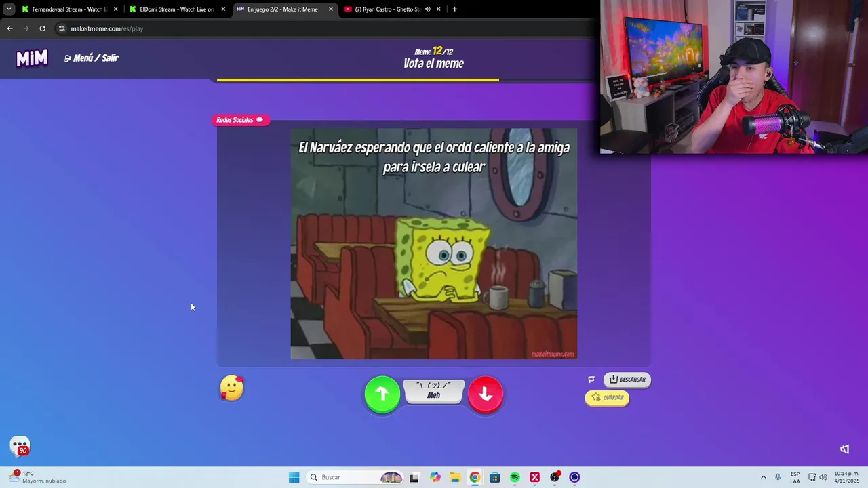Open the purple circle app on taskbar
The height and width of the screenshot is (488, 868).
(x=574, y=477)
